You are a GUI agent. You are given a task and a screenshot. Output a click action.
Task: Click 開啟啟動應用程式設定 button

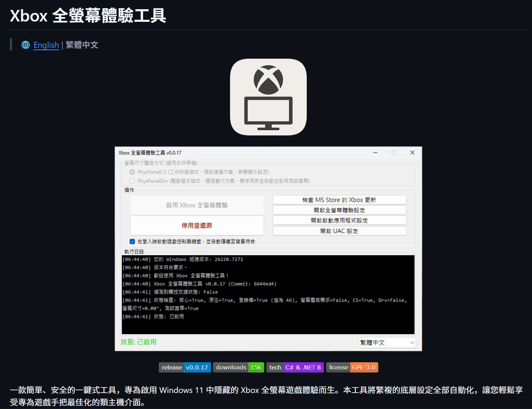(339, 220)
